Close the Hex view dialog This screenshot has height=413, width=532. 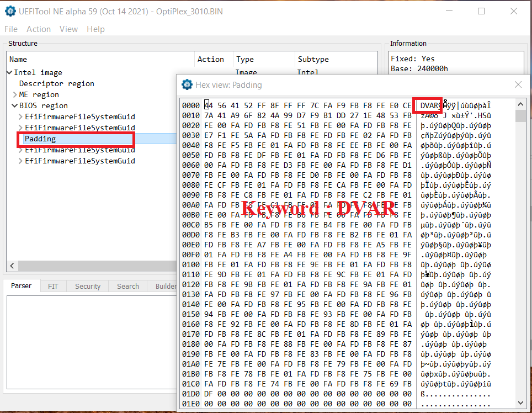[x=518, y=84]
